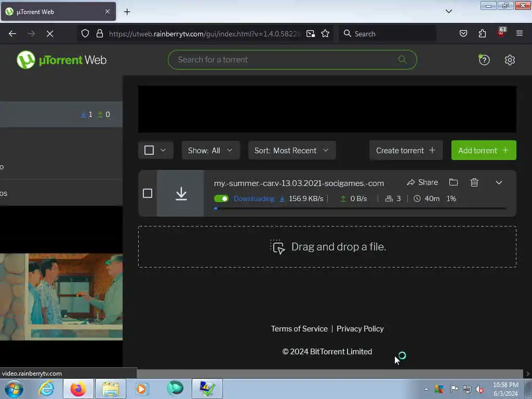Expand torrent details with the chevron
The height and width of the screenshot is (399, 532).
tap(499, 182)
